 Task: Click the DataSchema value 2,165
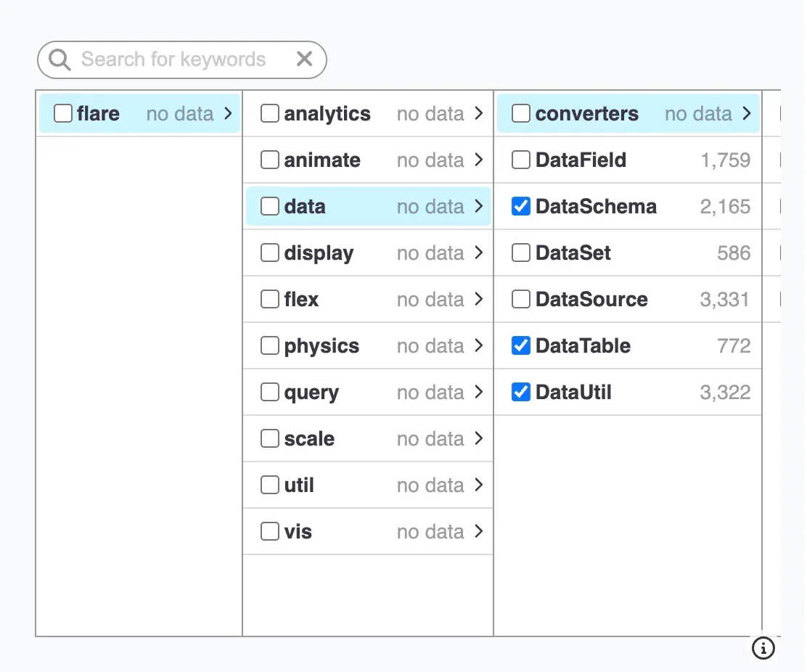[x=725, y=207]
